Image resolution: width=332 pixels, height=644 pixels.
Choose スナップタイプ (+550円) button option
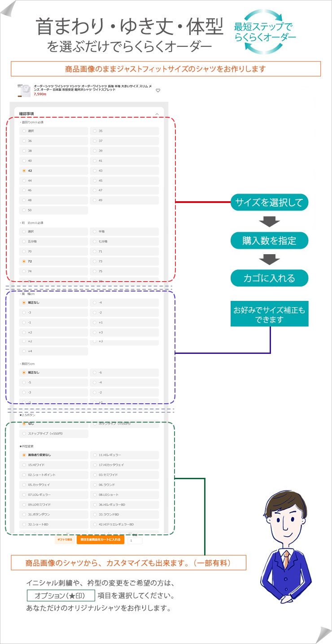pos(54,434)
